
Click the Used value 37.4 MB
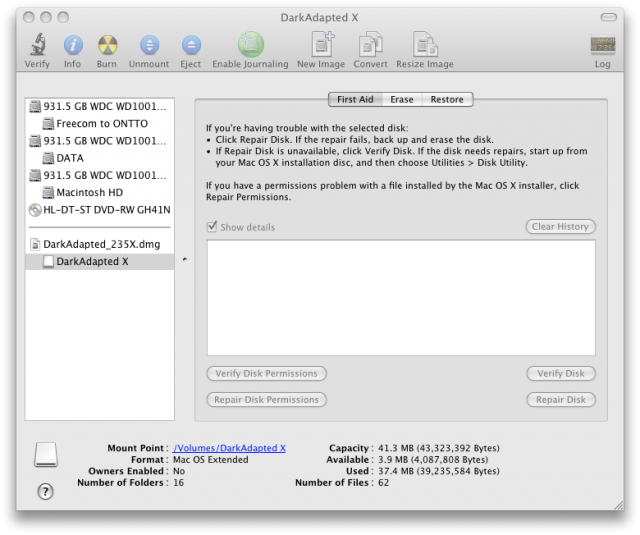tap(439, 471)
